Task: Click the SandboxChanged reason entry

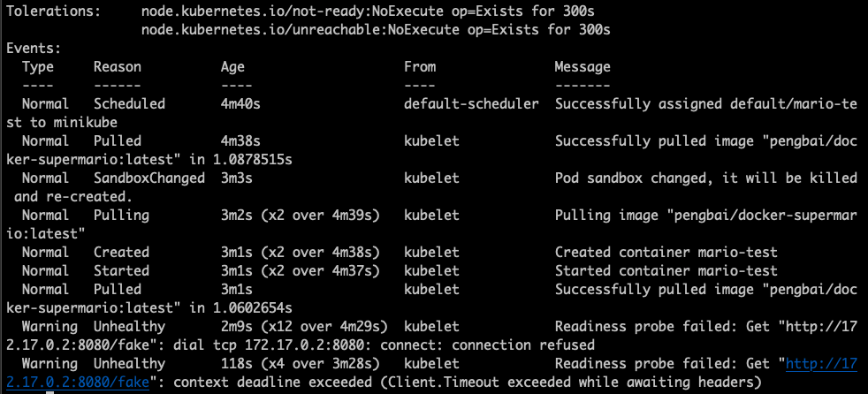Action: [148, 178]
